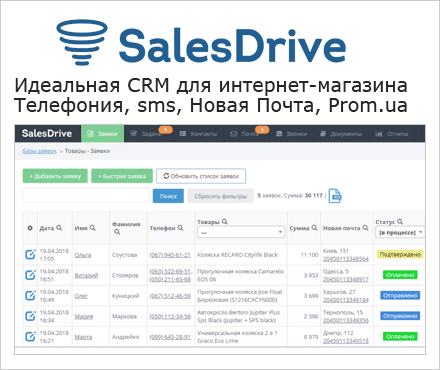Select sum value 8 979

tap(311, 337)
